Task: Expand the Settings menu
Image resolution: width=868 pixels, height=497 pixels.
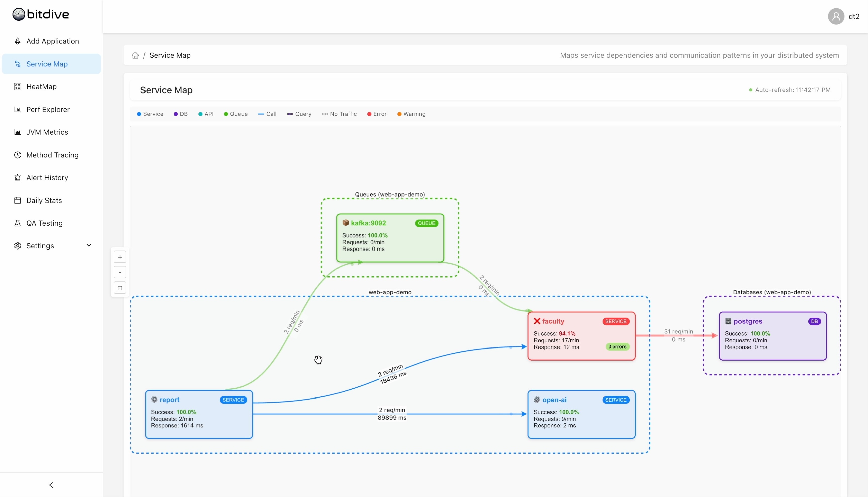Action: click(x=40, y=246)
